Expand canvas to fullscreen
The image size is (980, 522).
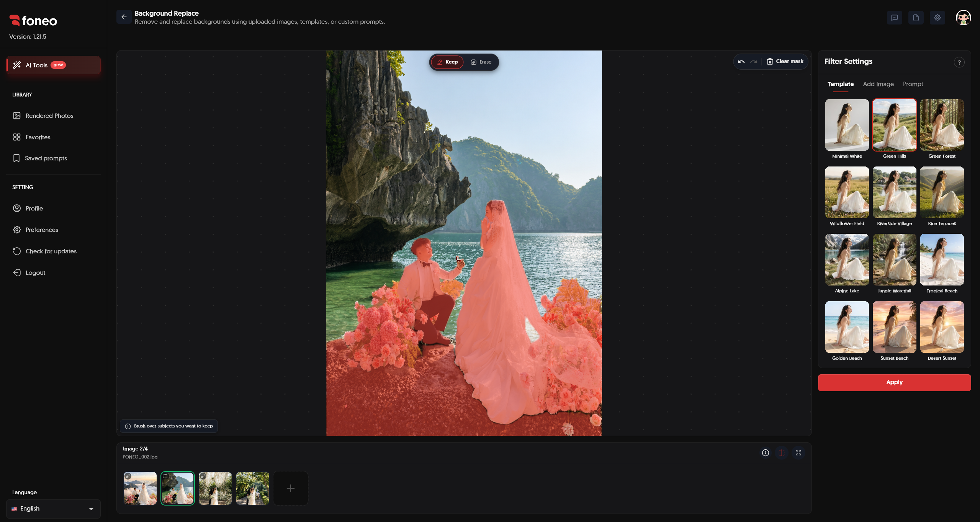coord(798,453)
